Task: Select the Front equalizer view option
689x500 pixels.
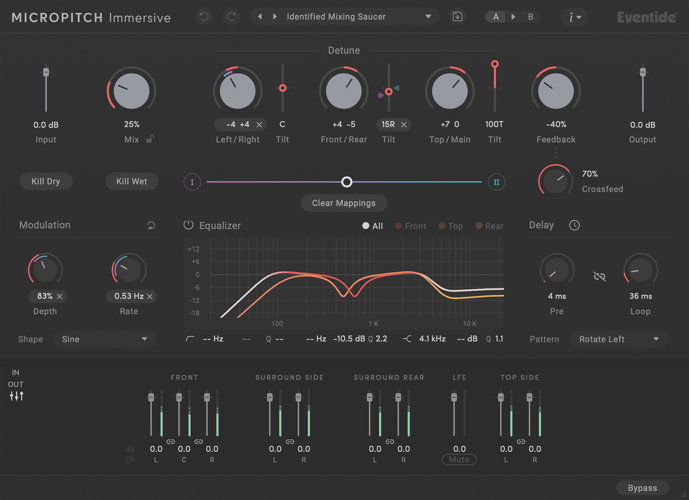Action: point(410,226)
